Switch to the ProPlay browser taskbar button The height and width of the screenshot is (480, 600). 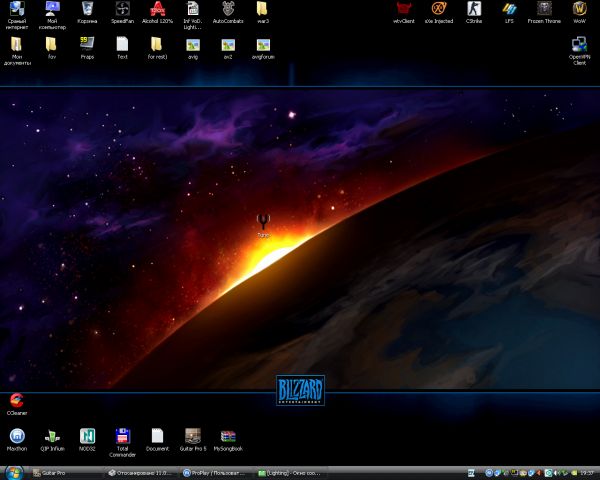point(214,473)
